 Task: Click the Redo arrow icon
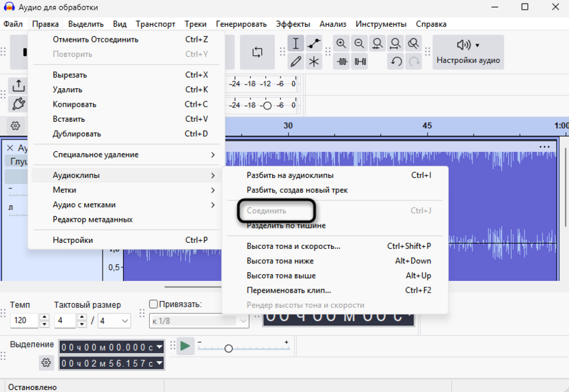413,62
